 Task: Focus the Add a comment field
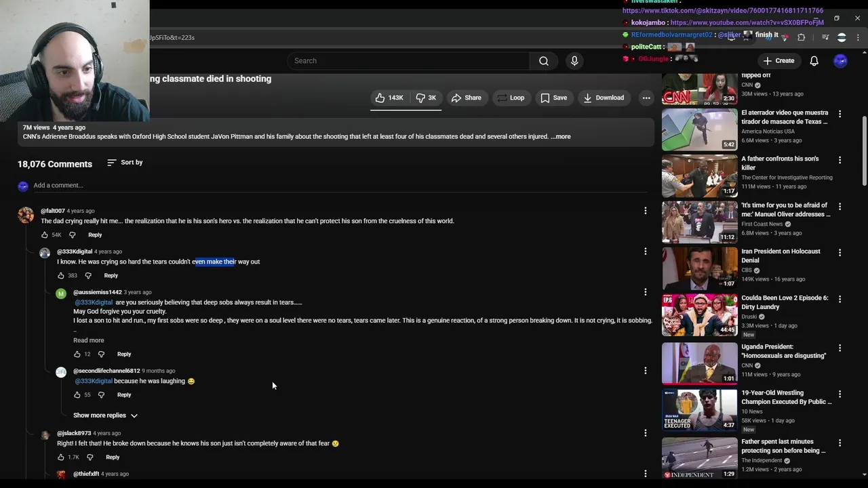point(339,185)
